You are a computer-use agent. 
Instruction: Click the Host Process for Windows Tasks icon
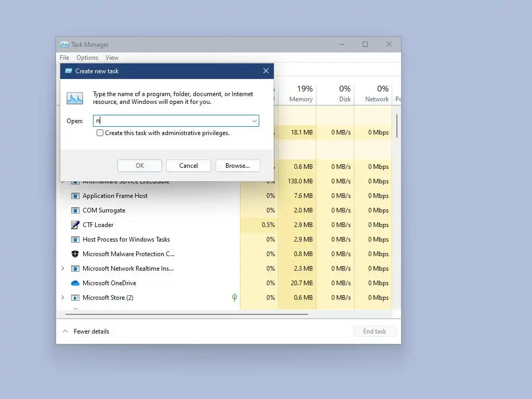(75, 240)
